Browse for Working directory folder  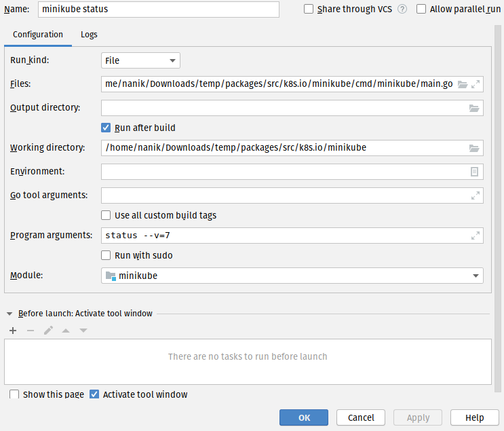click(474, 148)
